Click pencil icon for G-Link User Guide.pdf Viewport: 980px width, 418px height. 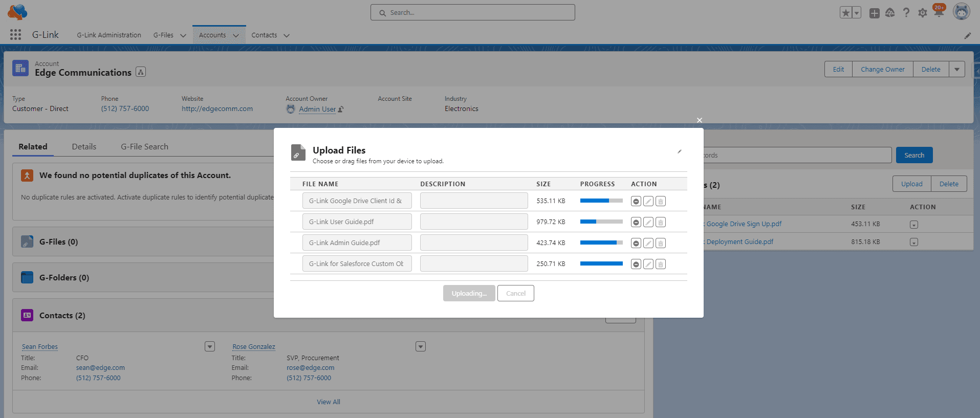tap(648, 222)
